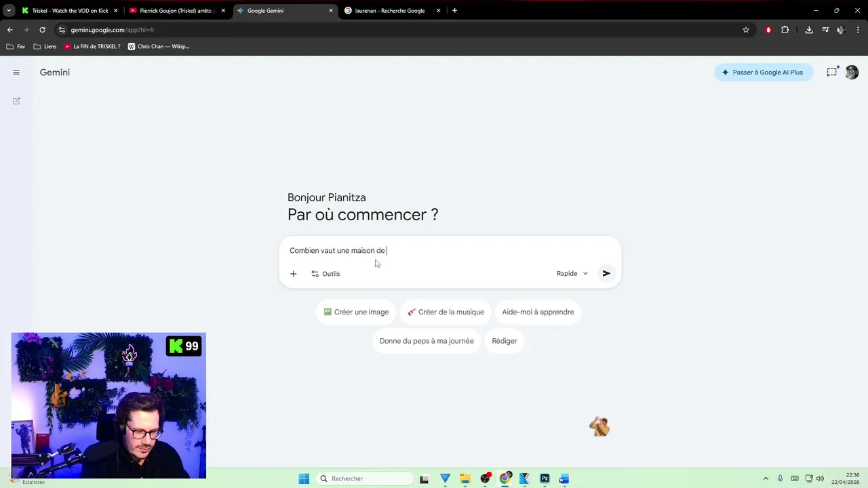Open the Chrome downloads icon
The width and height of the screenshot is (868, 488).
809,30
